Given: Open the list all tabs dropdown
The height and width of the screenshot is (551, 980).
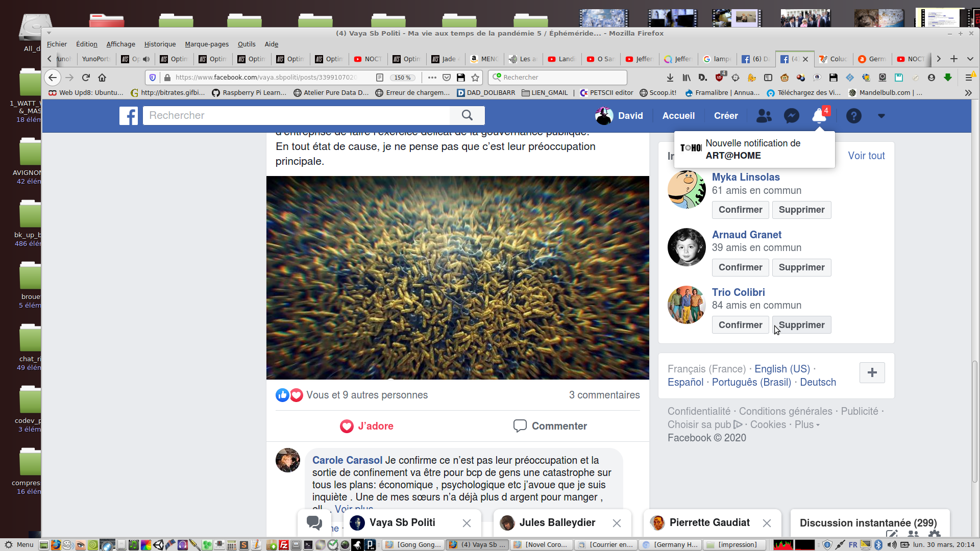Looking at the screenshot, I should [x=970, y=59].
